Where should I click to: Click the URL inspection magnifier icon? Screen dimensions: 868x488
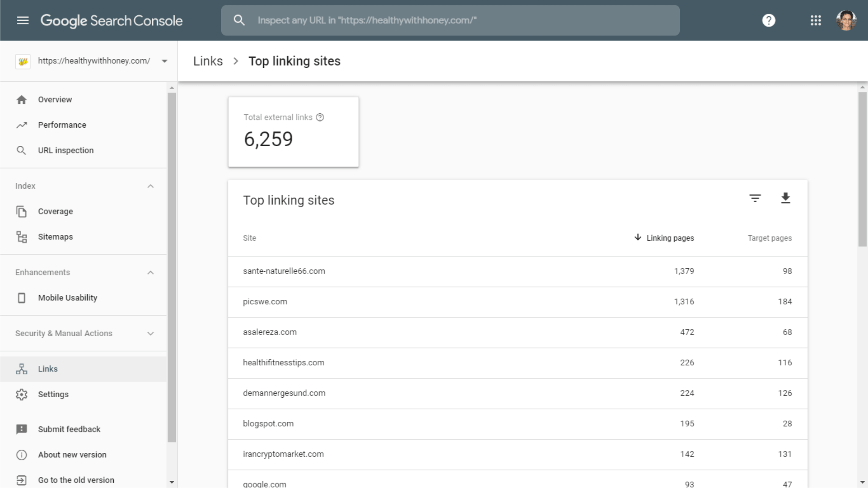(21, 151)
